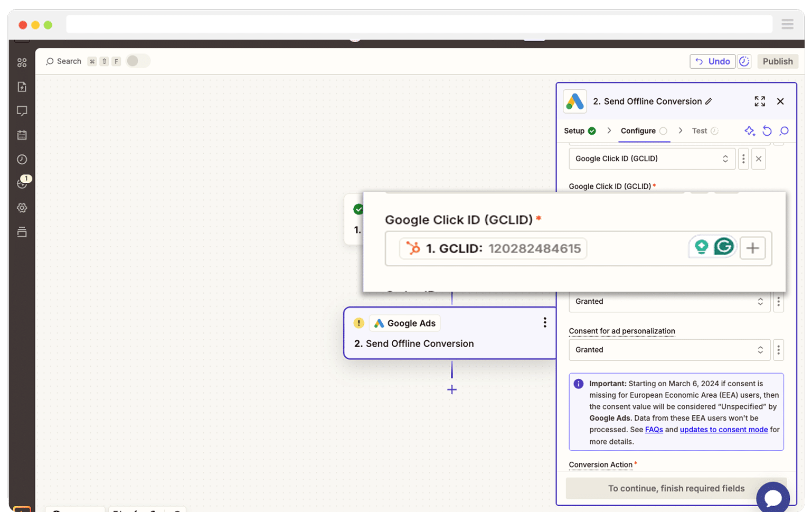812x512 pixels.
Task: Open the history clock icon in sidebar
Action: tap(22, 160)
